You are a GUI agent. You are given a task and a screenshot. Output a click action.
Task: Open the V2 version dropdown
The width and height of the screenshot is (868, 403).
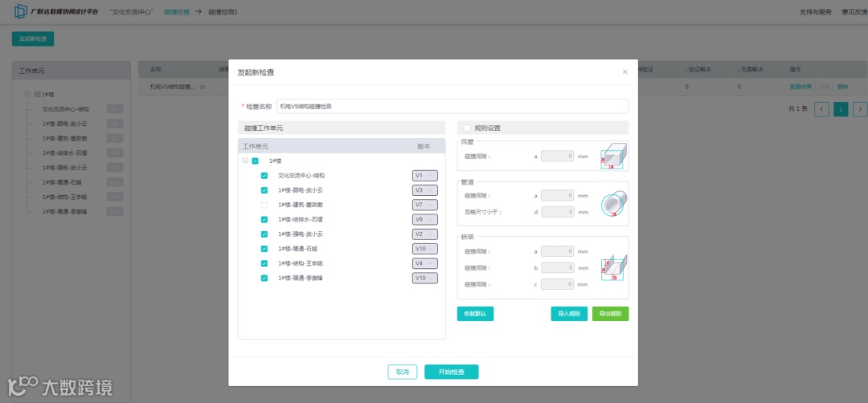[424, 234]
